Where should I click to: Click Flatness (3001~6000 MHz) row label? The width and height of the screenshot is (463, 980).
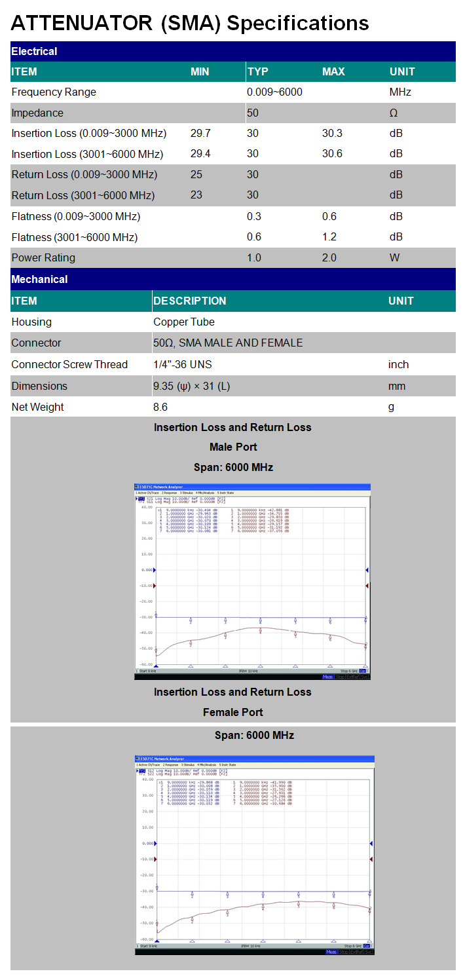click(x=75, y=237)
